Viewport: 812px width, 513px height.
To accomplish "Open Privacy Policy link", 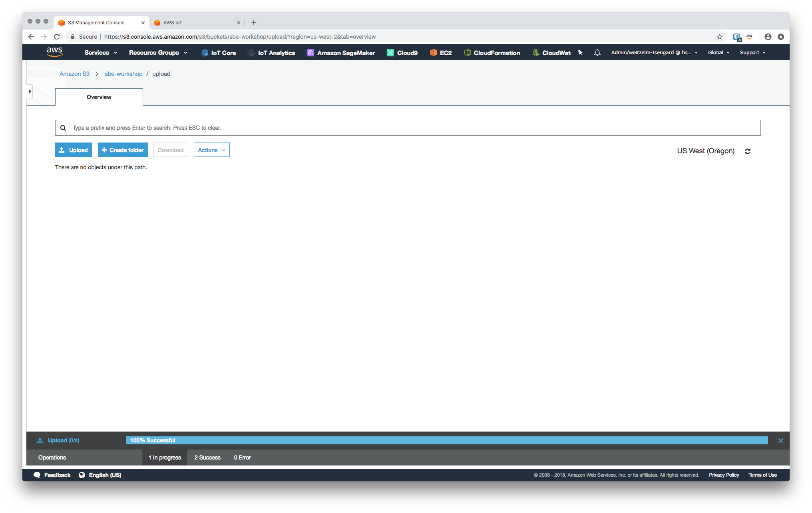I will 724,475.
